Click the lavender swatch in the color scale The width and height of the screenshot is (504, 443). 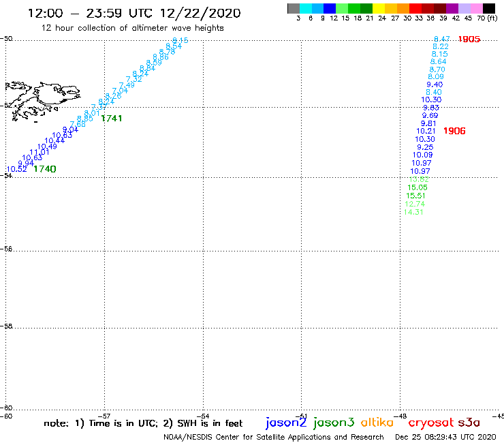[464, 8]
